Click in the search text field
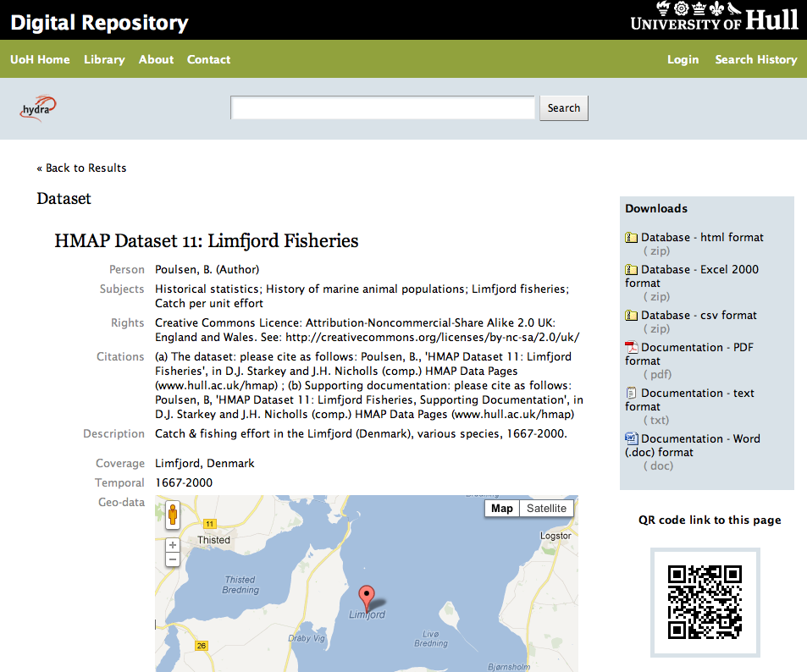The height and width of the screenshot is (672, 807). (x=383, y=107)
